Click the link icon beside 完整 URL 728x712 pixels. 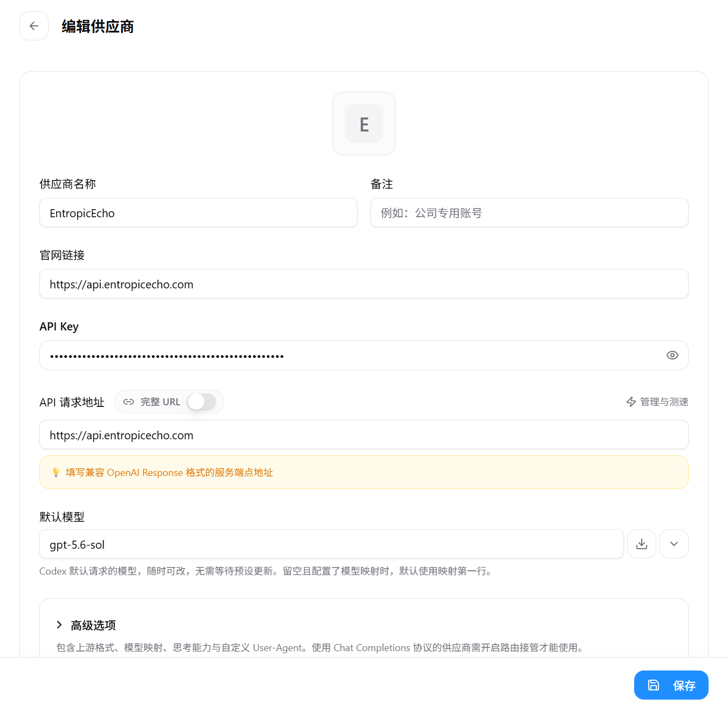point(128,402)
